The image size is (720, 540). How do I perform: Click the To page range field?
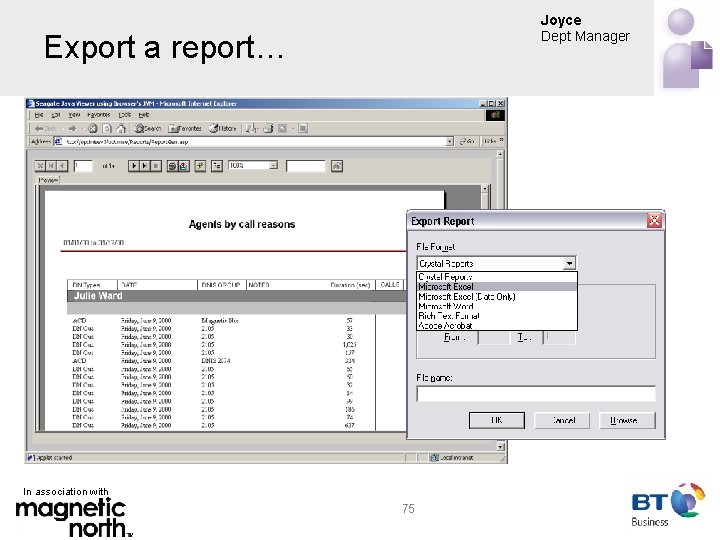[559, 338]
